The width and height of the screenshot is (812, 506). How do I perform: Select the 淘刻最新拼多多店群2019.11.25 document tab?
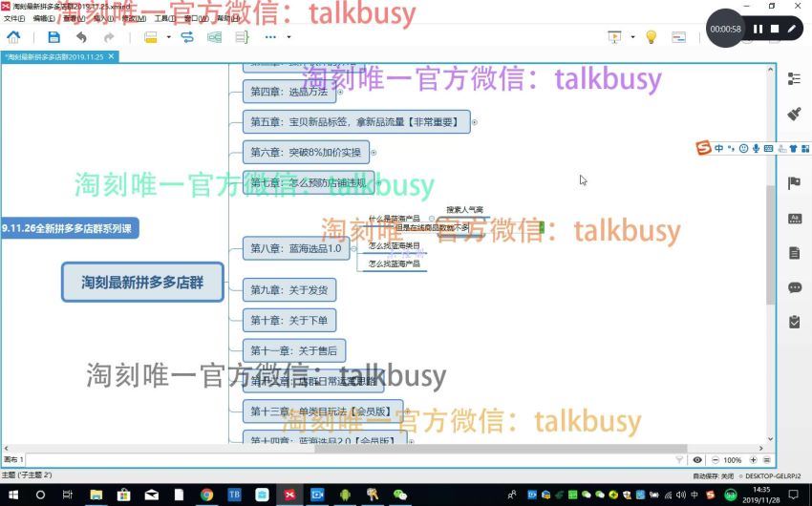click(54, 57)
